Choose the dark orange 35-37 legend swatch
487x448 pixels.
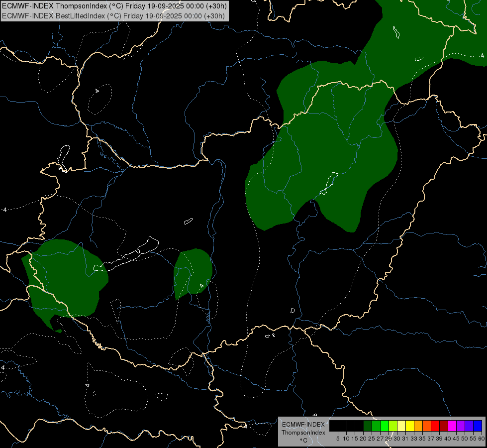pyautogui.click(x=427, y=426)
